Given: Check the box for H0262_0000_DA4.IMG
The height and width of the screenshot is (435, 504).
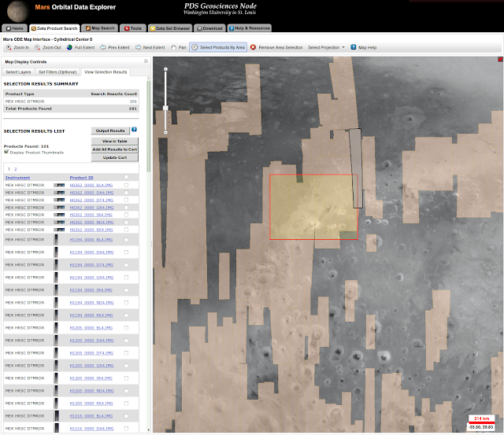Looking at the screenshot, I should point(126,193).
